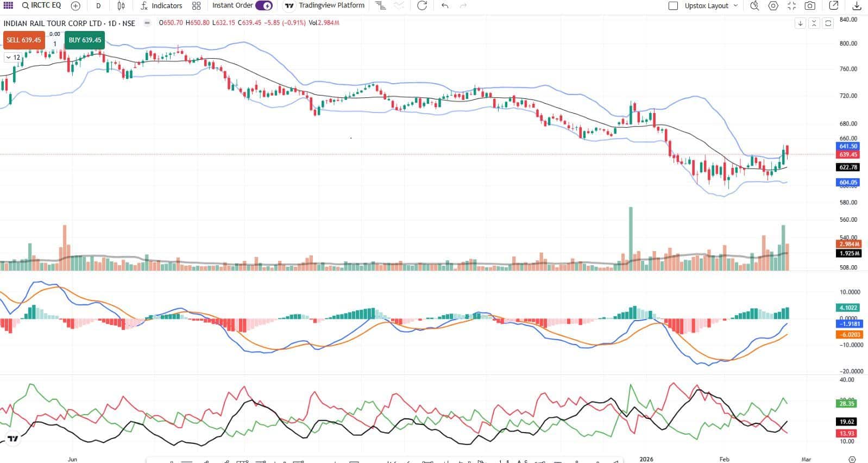Click the TradingView logo watermark button
Image resolution: width=868 pixels, height=463 pixels.
[13, 439]
